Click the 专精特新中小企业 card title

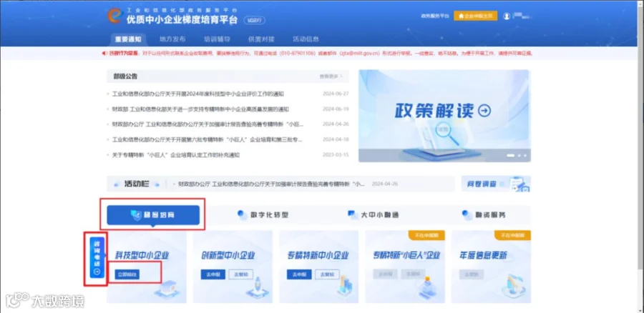pos(318,255)
